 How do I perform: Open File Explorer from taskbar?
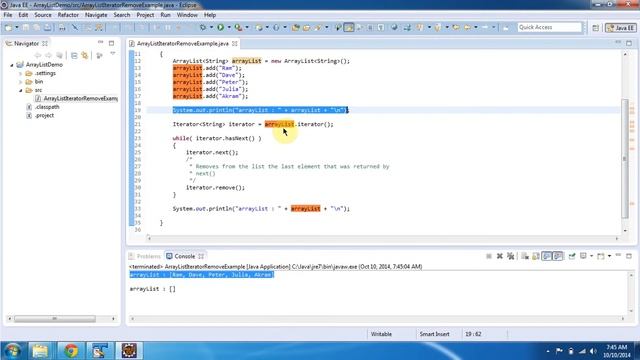click(x=40, y=351)
